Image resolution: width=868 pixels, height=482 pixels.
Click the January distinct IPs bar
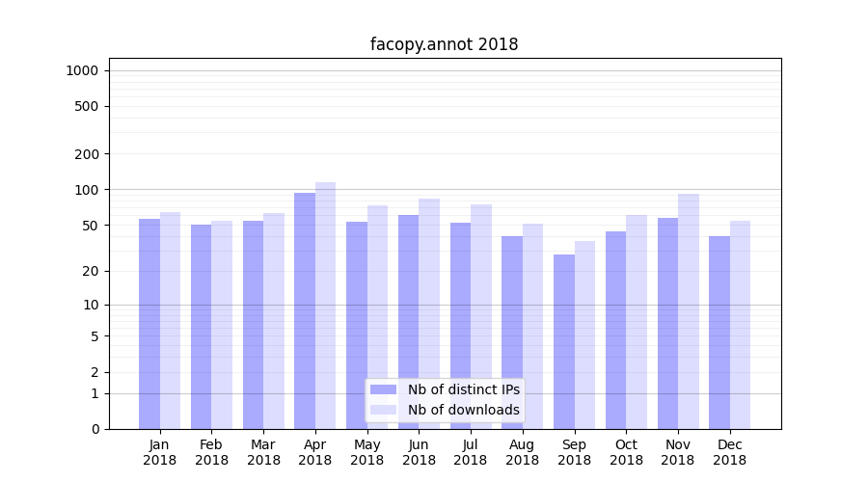click(x=149, y=323)
